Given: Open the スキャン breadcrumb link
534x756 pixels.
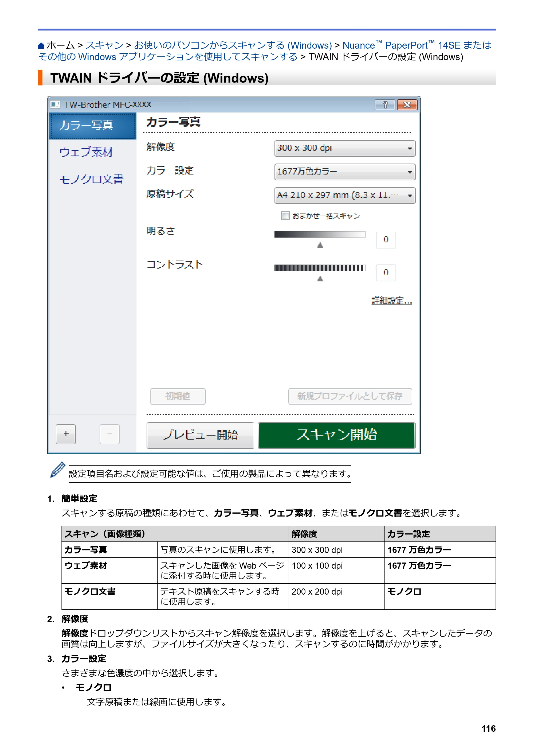Looking at the screenshot, I should click(x=104, y=45).
